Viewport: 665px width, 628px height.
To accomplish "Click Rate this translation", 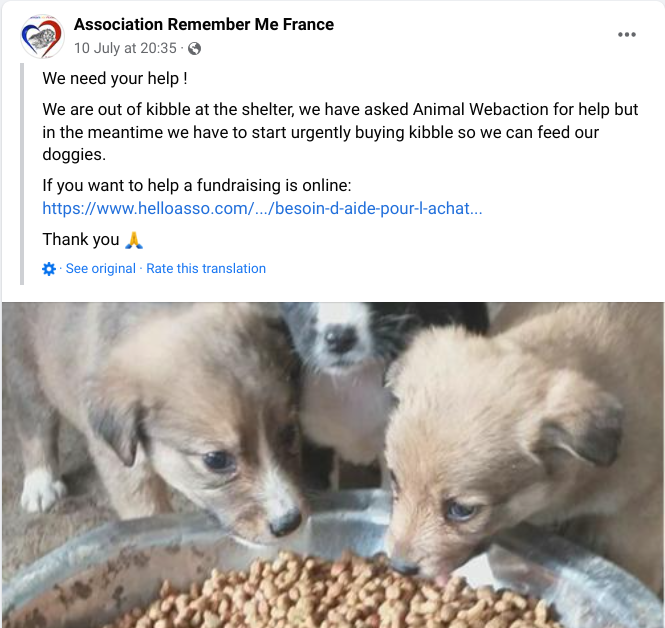I will [206, 268].
